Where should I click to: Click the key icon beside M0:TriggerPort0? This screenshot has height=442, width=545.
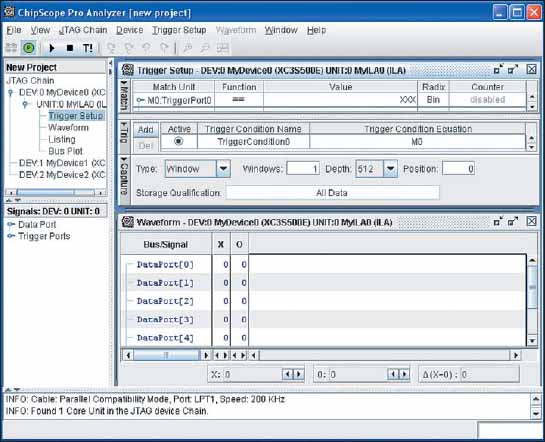click(x=140, y=100)
